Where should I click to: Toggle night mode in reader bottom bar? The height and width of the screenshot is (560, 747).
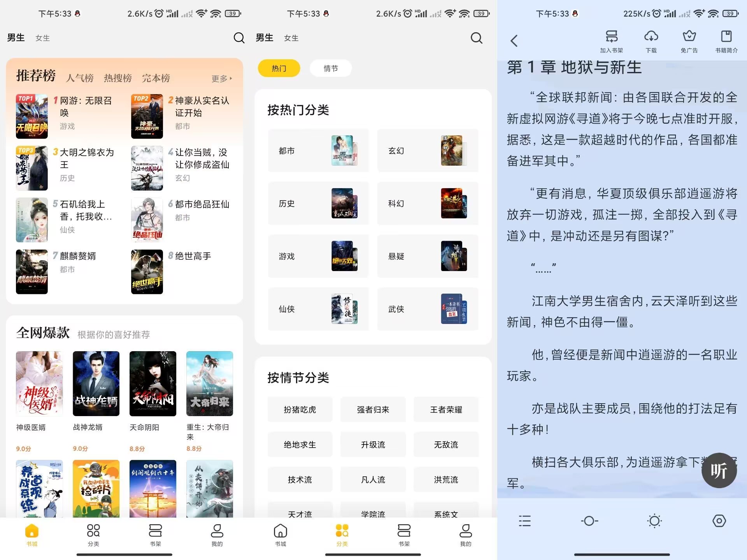click(x=589, y=521)
